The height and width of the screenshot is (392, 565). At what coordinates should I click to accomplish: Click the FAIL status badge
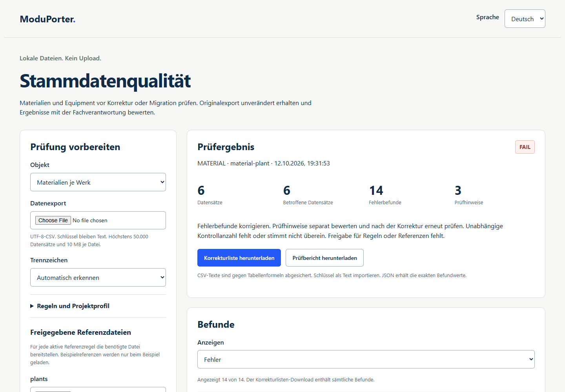[525, 147]
